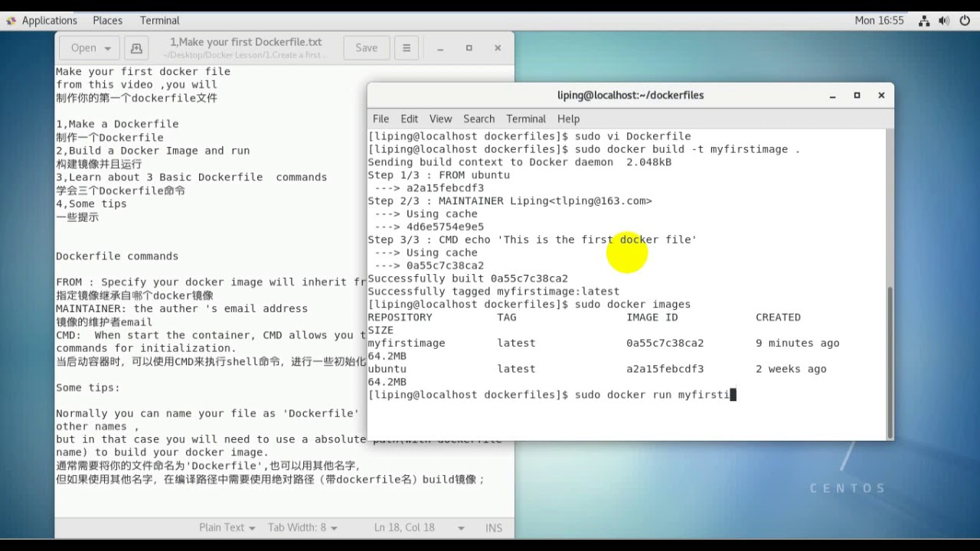Open the terminal window's Terminal menu
980x551 pixels.
pyautogui.click(x=526, y=119)
